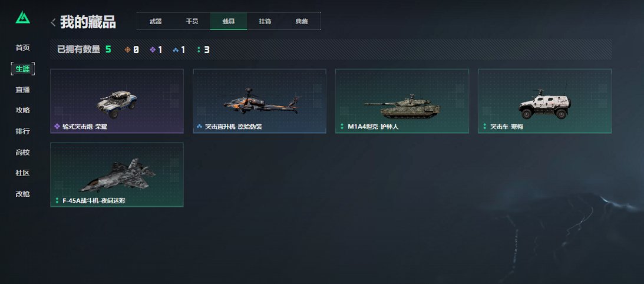Go back using the arrow beside 我的藏品

[x=53, y=22]
